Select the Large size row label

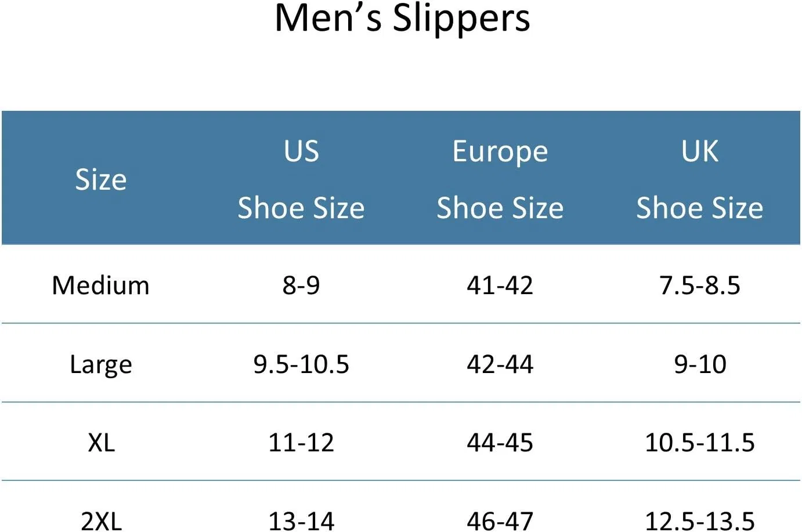coord(101,365)
